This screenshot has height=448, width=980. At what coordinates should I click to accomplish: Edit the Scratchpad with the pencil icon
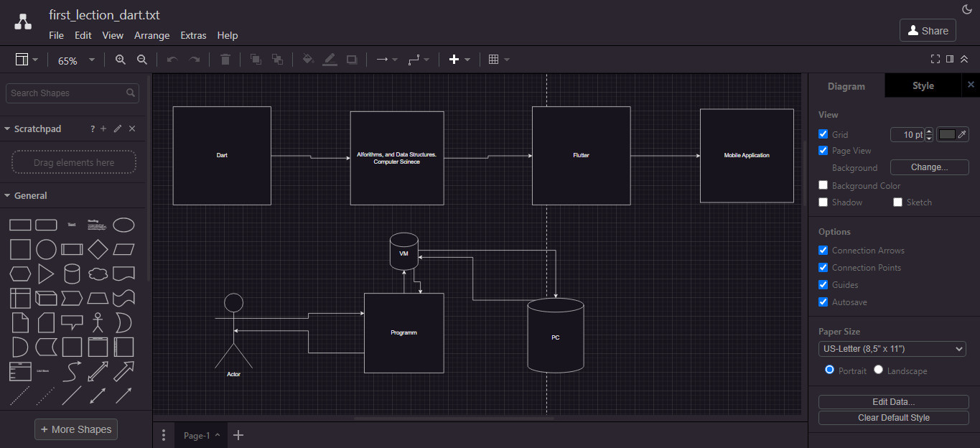pos(118,129)
